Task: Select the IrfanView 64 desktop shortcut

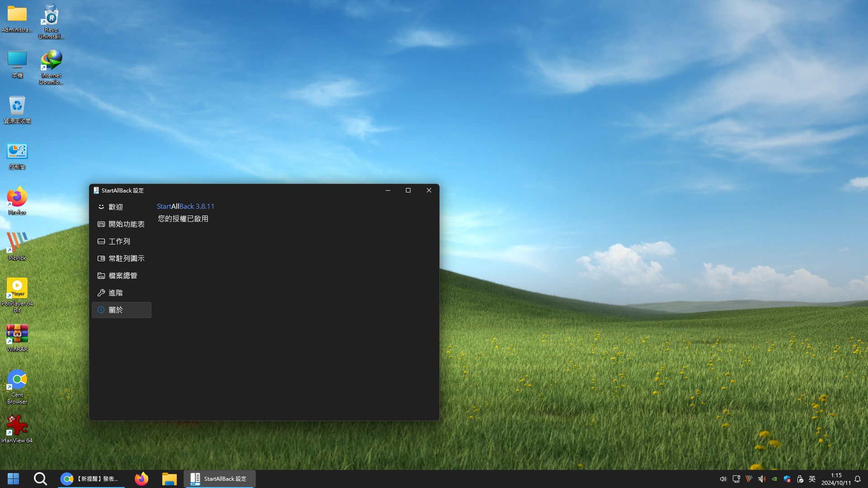Action: click(x=17, y=429)
